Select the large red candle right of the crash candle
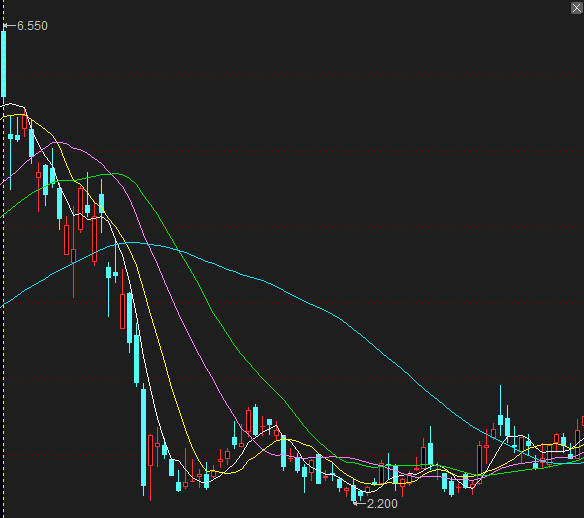 click(x=150, y=451)
